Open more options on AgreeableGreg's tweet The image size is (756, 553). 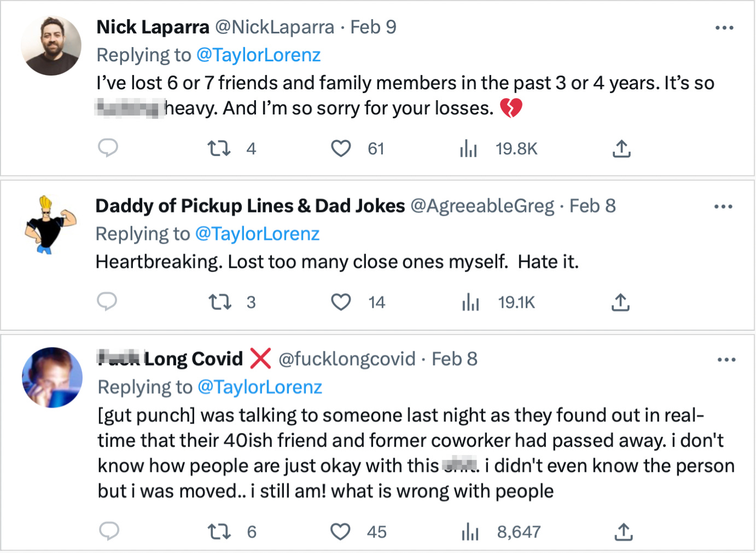click(x=723, y=207)
